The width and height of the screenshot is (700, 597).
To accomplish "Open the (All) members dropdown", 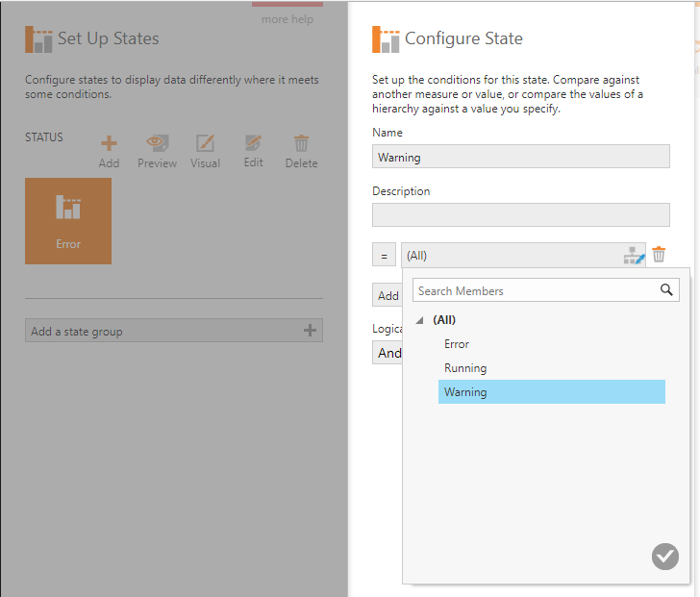I will click(x=510, y=256).
